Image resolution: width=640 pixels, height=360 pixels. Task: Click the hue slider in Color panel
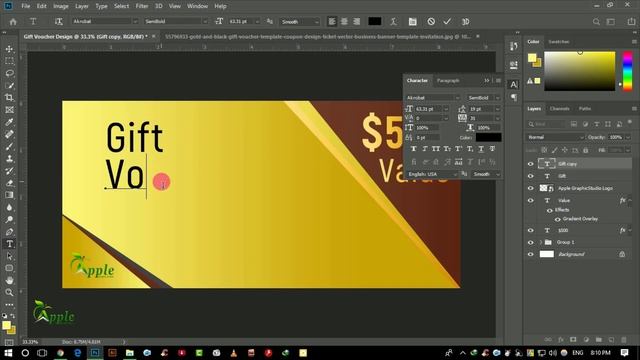(627, 71)
